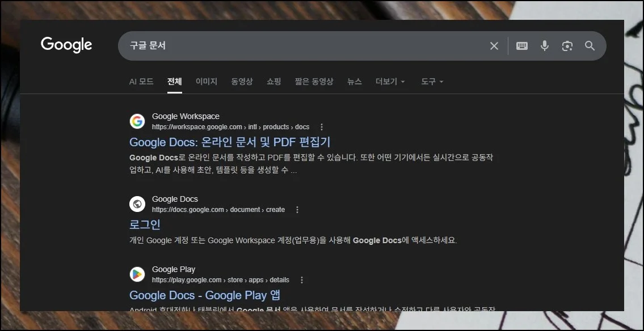Switch to the 동영상 tab
The image size is (644, 331).
click(x=242, y=82)
